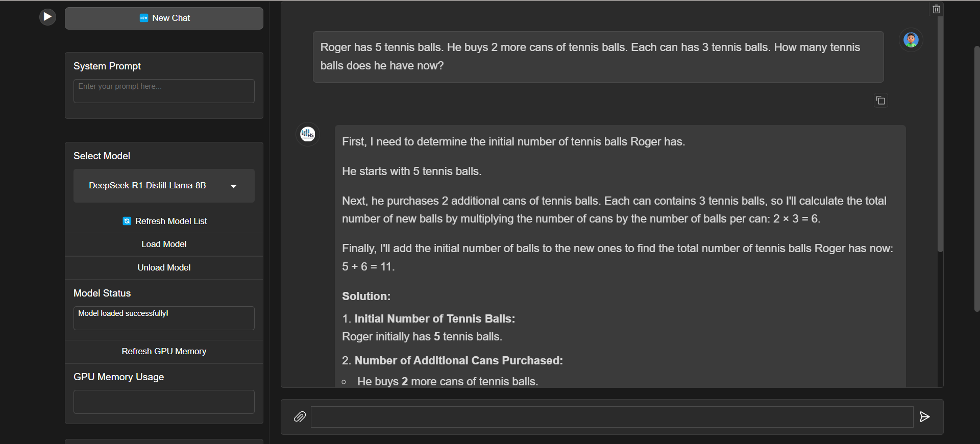Click Unload Model
Viewport: 980px width, 444px height.
coord(163,267)
